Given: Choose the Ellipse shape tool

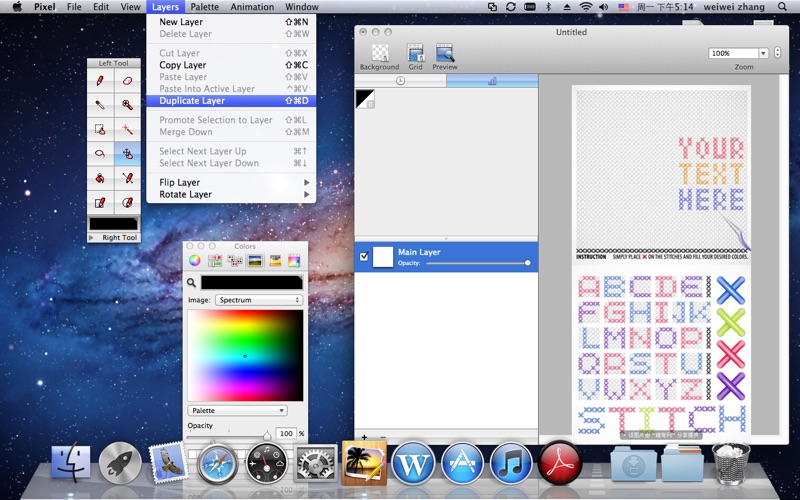Looking at the screenshot, I should [x=128, y=203].
